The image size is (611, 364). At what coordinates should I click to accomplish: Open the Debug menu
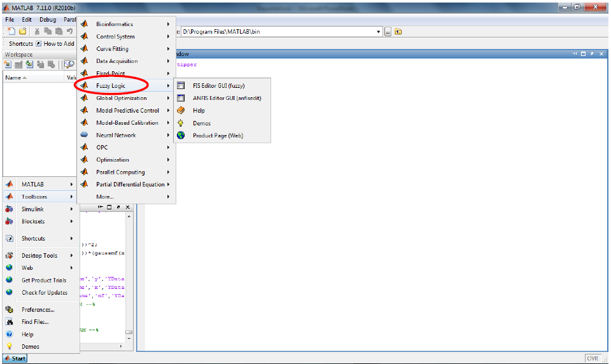(48, 20)
